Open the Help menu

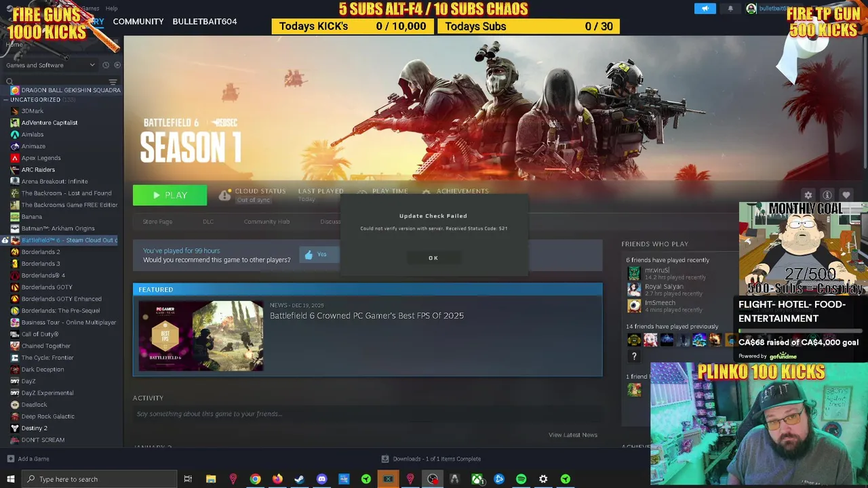point(111,8)
